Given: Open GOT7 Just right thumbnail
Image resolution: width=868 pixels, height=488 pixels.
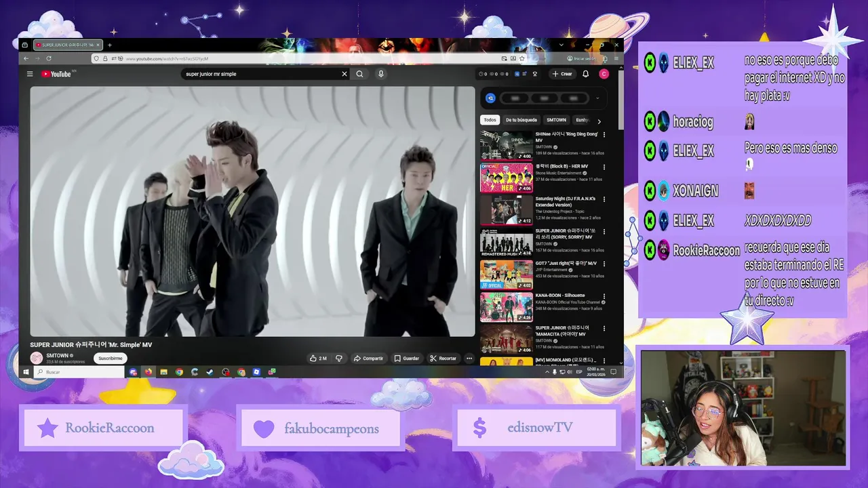Looking at the screenshot, I should 507,275.
